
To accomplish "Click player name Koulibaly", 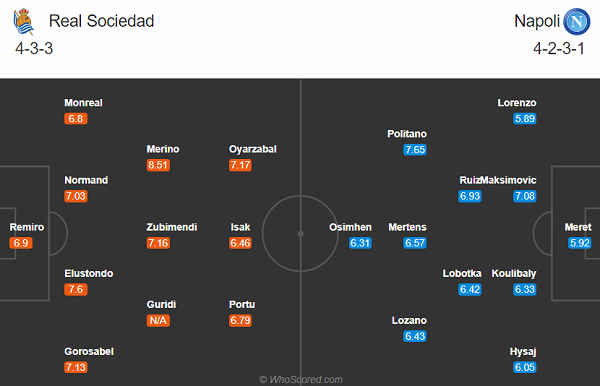I will click(514, 274).
